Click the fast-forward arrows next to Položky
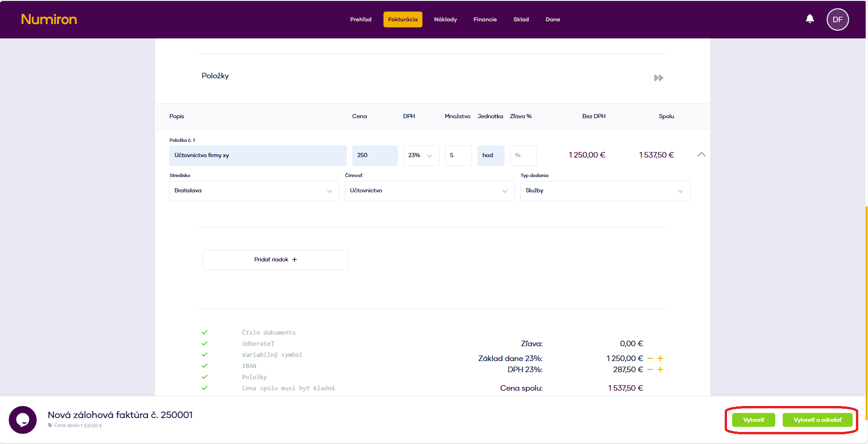The image size is (868, 444). pos(658,78)
